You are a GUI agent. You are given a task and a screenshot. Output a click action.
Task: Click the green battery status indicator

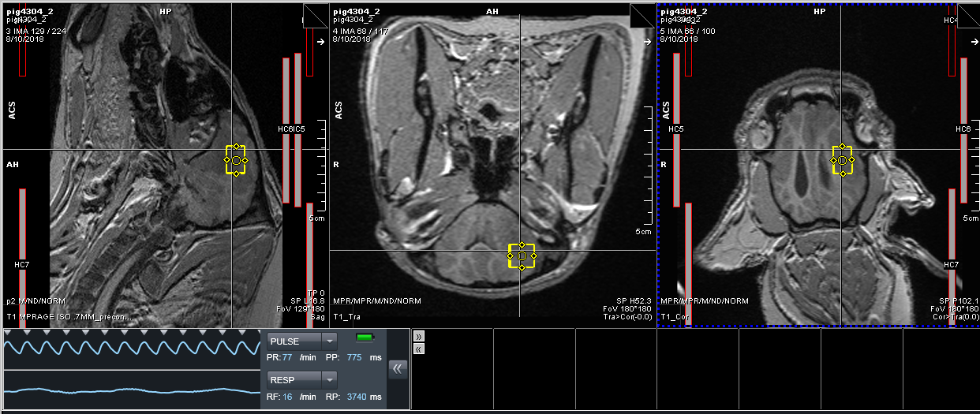coord(365,338)
